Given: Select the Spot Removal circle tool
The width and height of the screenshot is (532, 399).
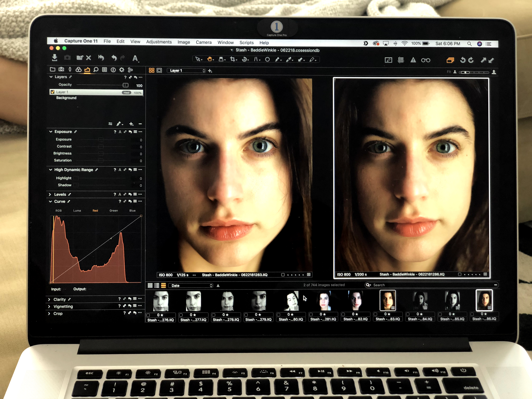Looking at the screenshot, I should tap(267, 59).
